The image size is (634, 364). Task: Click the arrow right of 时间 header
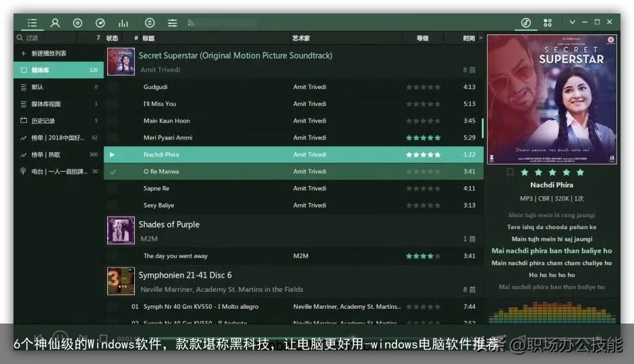click(x=480, y=38)
